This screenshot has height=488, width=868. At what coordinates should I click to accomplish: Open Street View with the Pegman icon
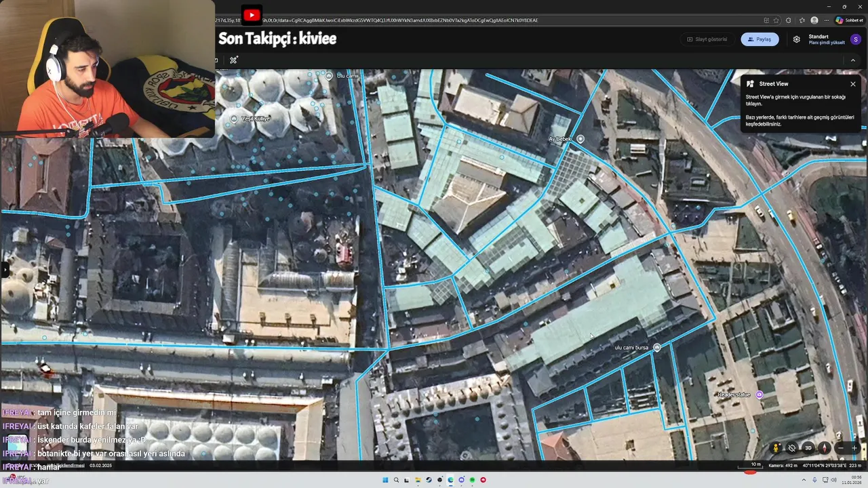point(776,448)
